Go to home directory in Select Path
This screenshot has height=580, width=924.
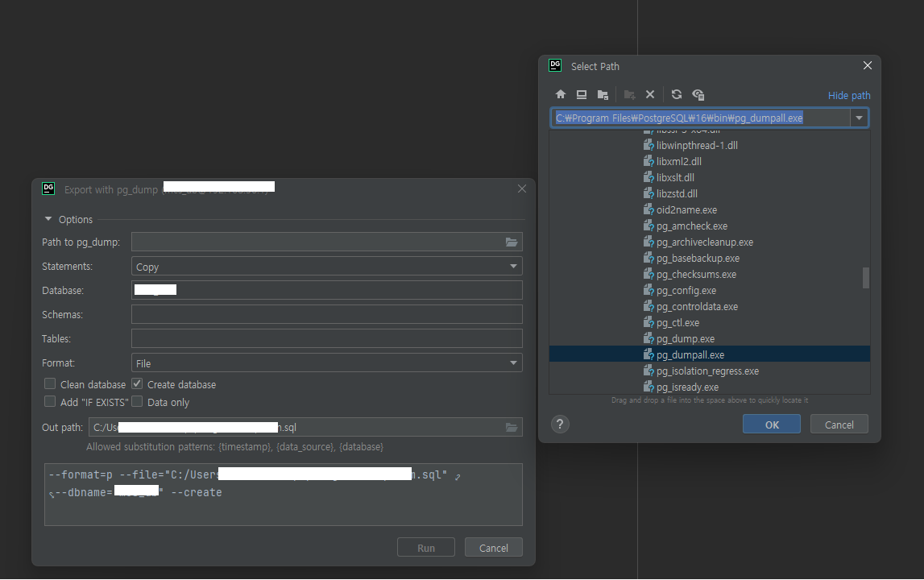(x=561, y=94)
